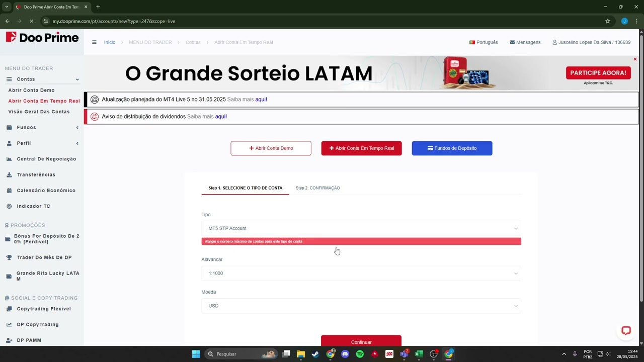The width and height of the screenshot is (644, 362).
Task: Open Steam from taskbar
Action: tap(315, 354)
